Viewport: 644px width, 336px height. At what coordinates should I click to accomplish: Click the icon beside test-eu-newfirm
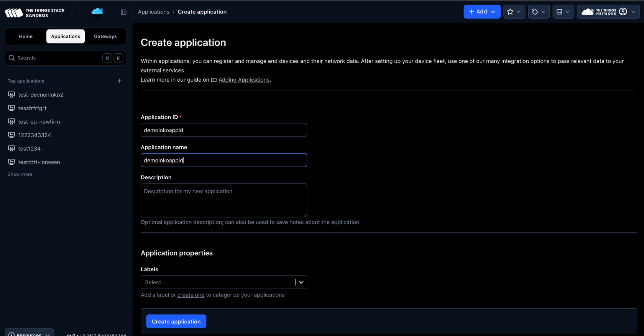11,121
